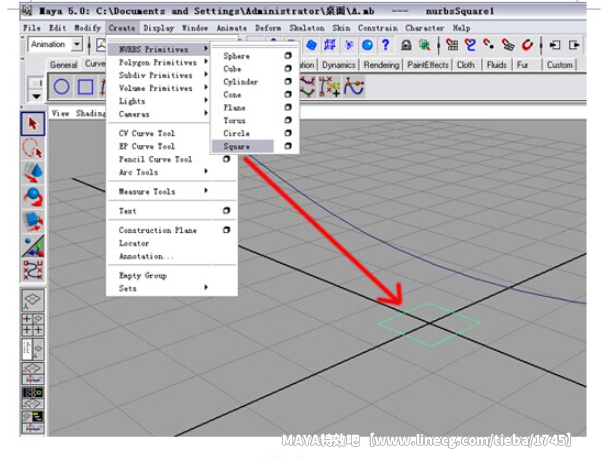Open the File menu
This screenshot has width=613, height=459.
click(32, 28)
